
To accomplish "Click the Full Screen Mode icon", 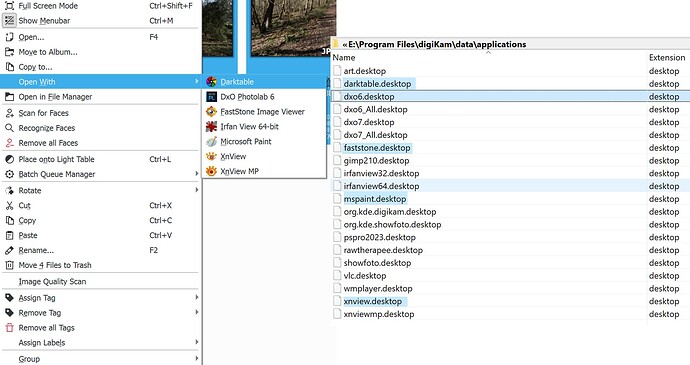I will pos(9,6).
